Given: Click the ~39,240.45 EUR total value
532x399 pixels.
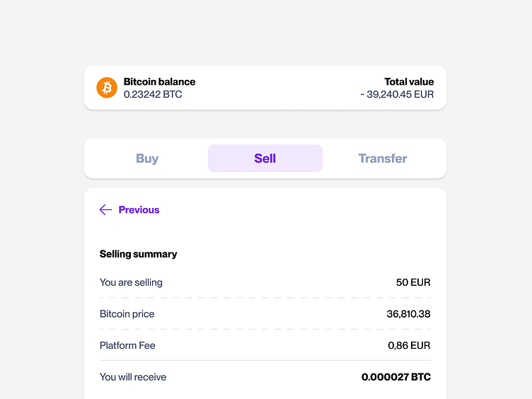Looking at the screenshot, I should tap(397, 94).
